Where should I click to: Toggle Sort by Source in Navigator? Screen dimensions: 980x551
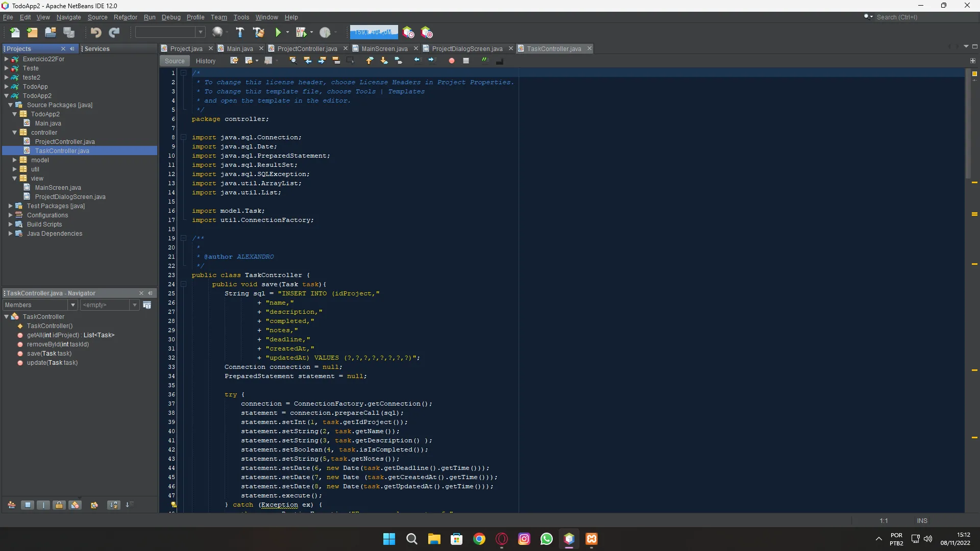(x=129, y=505)
